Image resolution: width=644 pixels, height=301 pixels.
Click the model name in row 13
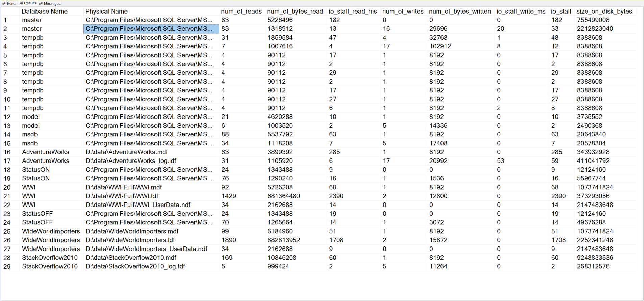coord(31,126)
